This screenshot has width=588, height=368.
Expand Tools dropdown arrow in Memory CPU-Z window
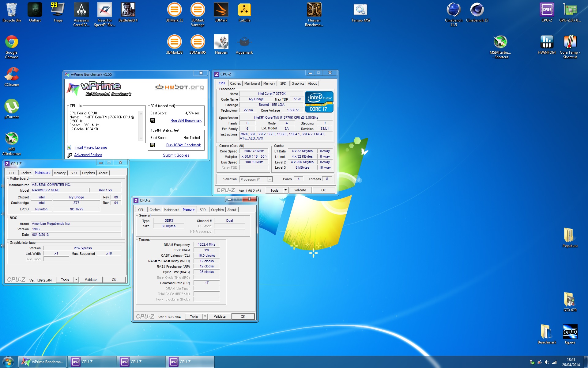point(205,316)
